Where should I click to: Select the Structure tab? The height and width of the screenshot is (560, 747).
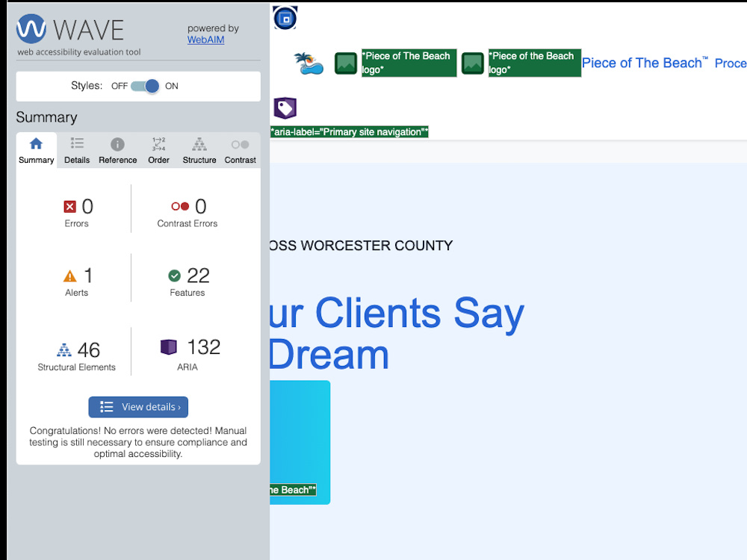click(199, 151)
